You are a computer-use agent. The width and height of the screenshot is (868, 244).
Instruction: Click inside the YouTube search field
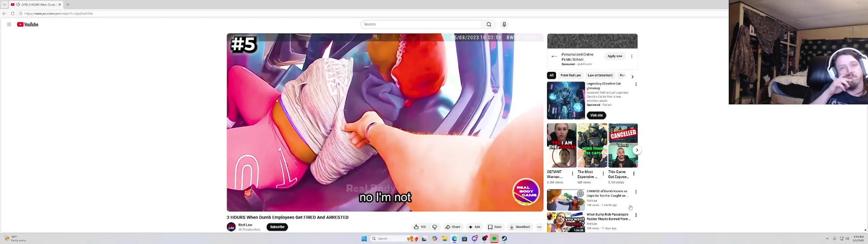421,24
